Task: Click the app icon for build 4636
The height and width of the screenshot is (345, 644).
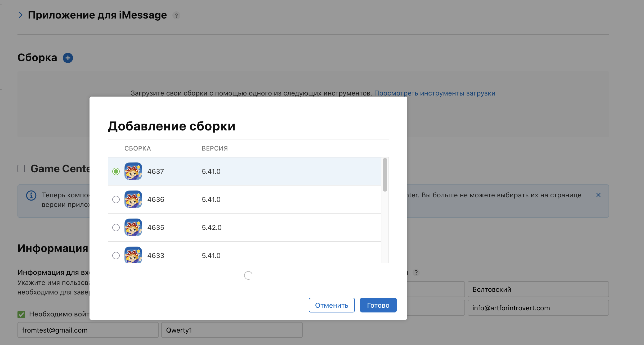Action: tap(133, 199)
